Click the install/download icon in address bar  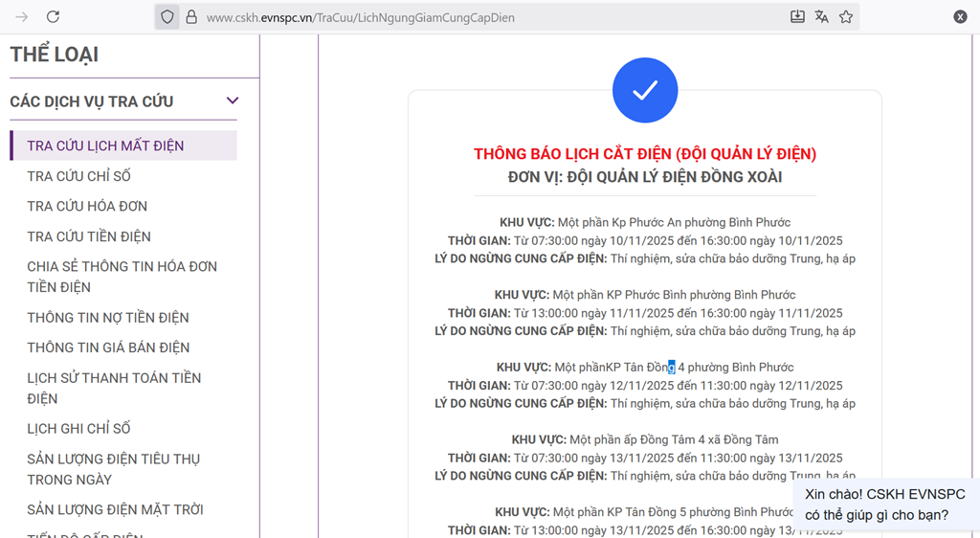(x=797, y=17)
